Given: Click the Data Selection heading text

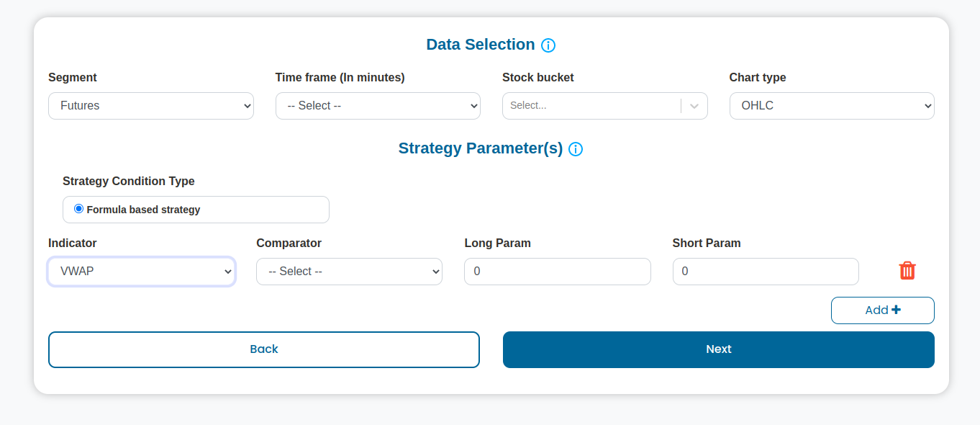Looking at the screenshot, I should click(481, 45).
